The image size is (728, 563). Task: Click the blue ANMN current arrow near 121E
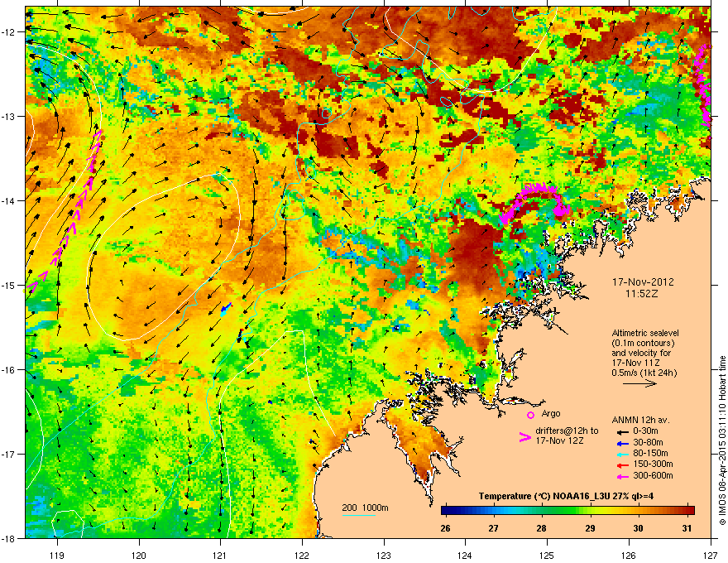pyautogui.click(x=226, y=309)
